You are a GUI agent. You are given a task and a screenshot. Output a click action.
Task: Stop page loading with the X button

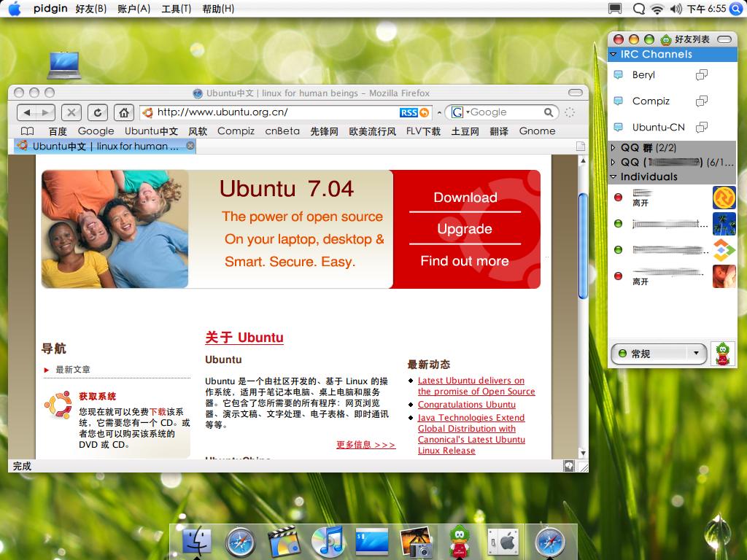point(71,112)
